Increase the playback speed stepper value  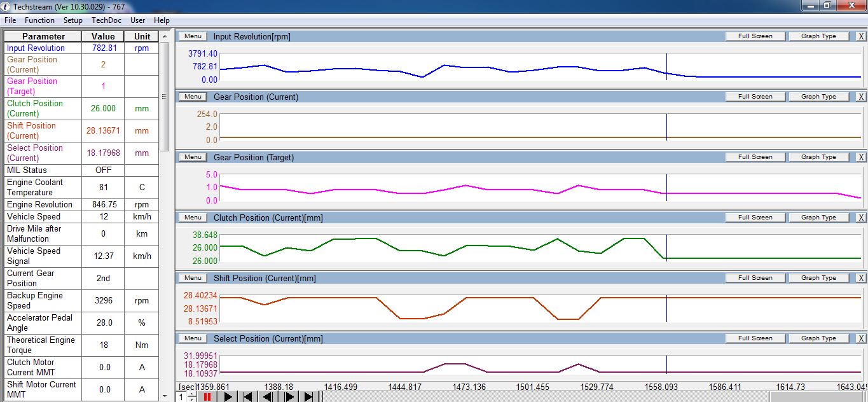192,394
